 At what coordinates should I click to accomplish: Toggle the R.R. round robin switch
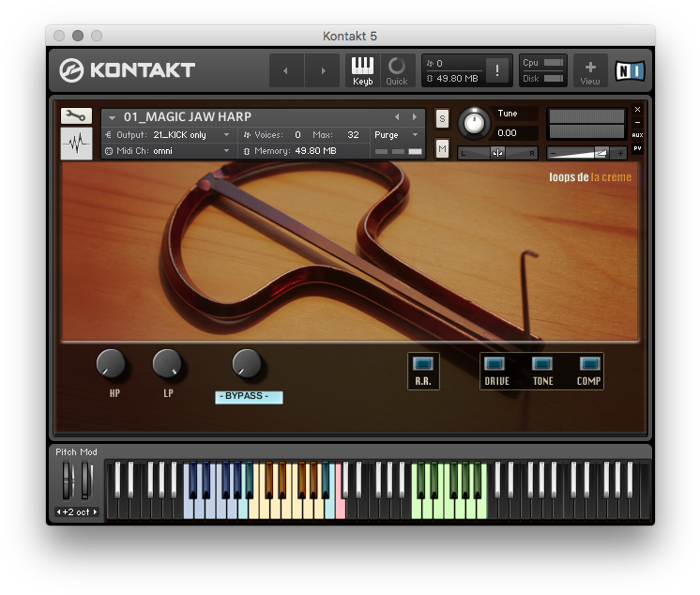pos(423,364)
